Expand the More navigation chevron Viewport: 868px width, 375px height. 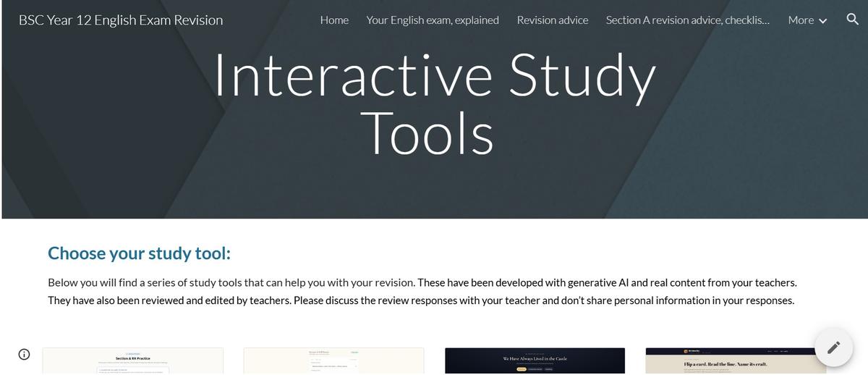(822, 20)
